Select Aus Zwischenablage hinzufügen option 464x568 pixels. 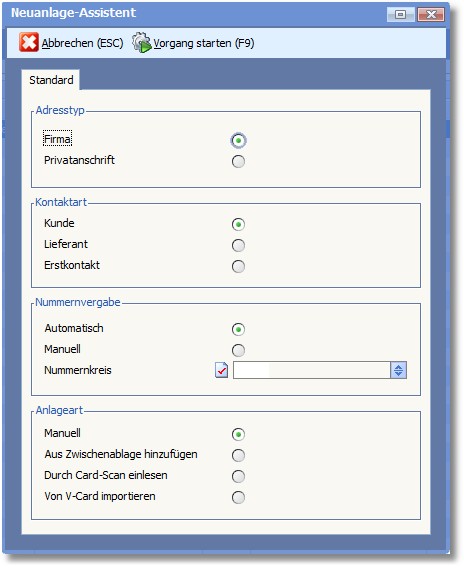238,455
